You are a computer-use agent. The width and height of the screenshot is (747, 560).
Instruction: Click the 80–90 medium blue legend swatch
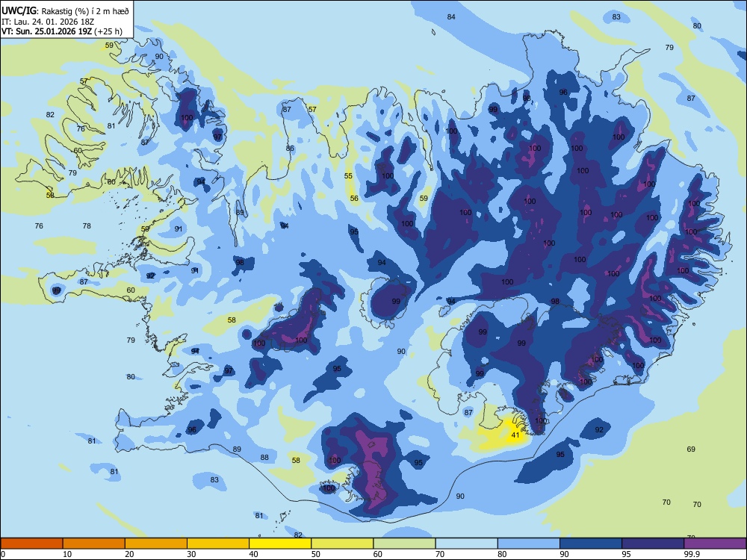pos(529,544)
